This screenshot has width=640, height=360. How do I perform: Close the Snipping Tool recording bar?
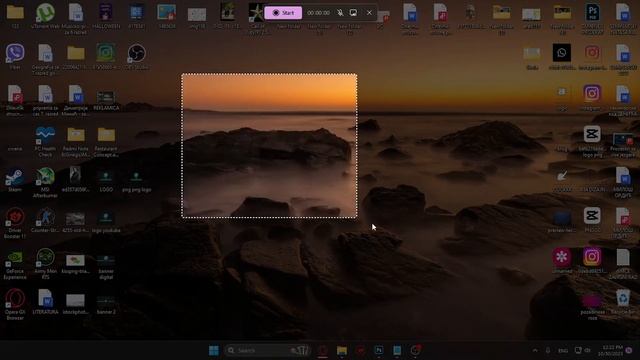(369, 13)
